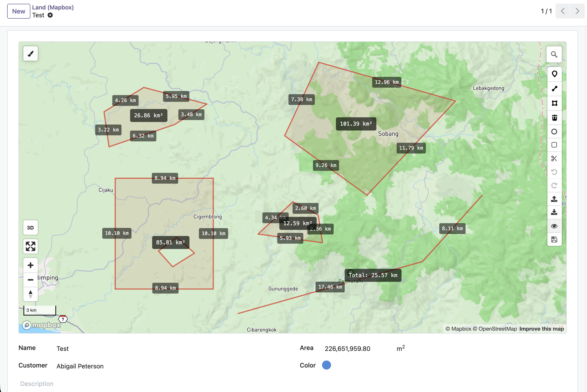Zoom in with the plus button
The image size is (587, 392).
point(31,265)
